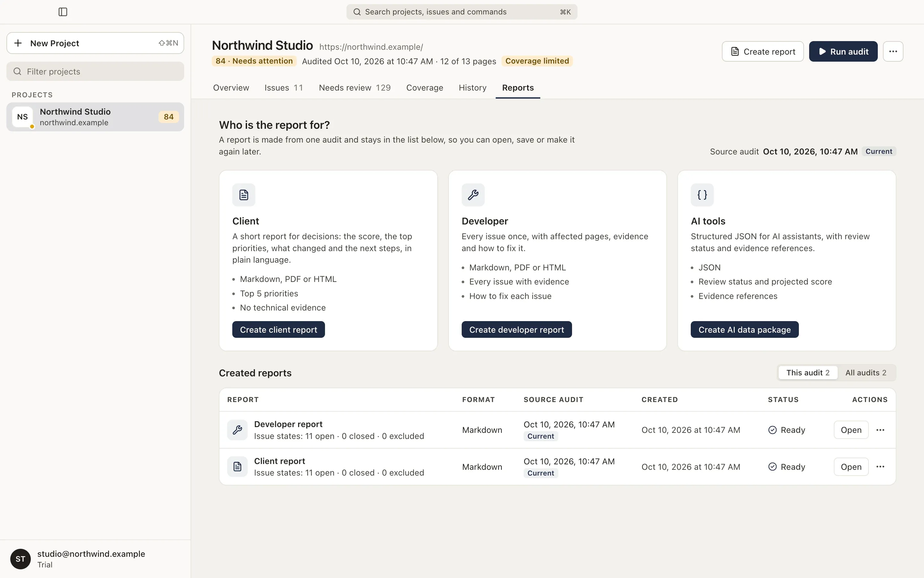Switch list to This audit
924x578 pixels.
pyautogui.click(x=808, y=373)
